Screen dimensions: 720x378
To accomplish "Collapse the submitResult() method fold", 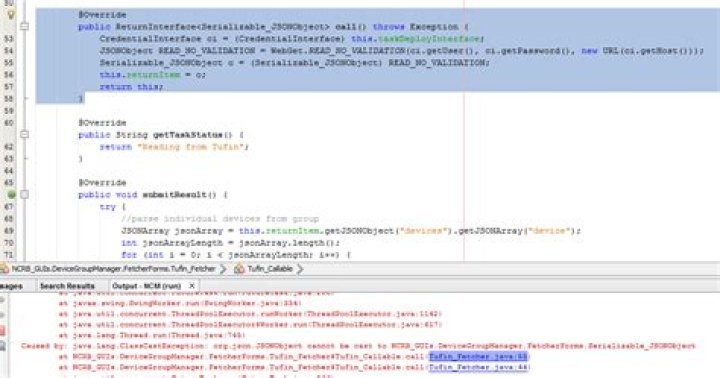I will pyautogui.click(x=24, y=195).
